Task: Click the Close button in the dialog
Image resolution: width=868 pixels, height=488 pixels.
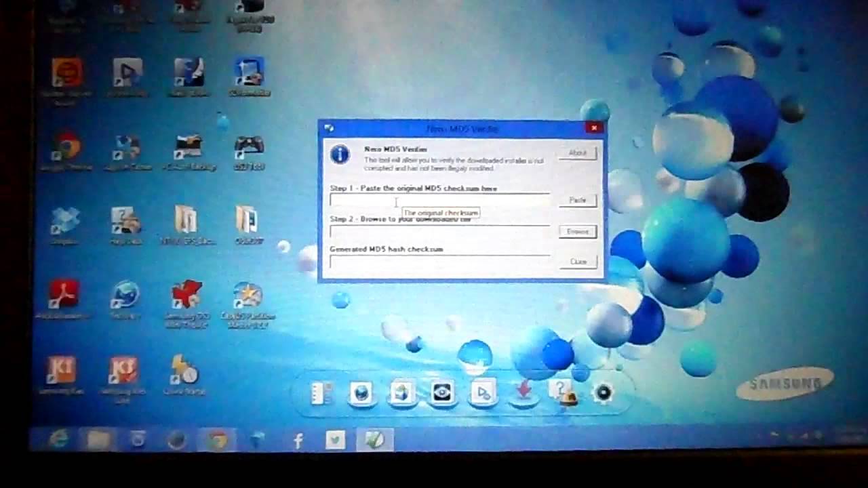Action: (x=578, y=262)
